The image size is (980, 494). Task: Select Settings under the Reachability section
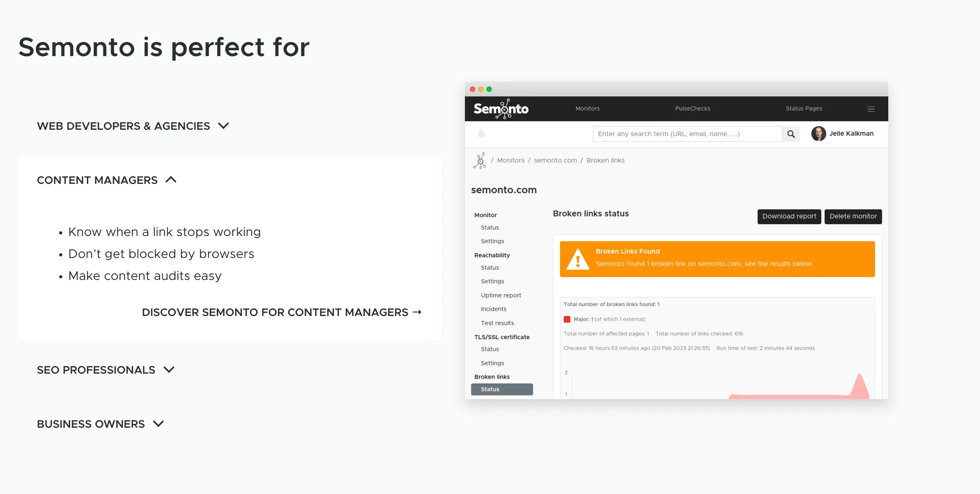[x=492, y=282]
